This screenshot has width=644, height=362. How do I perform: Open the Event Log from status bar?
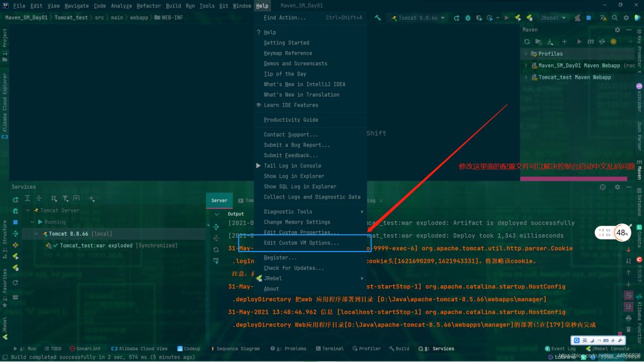[x=560, y=349]
